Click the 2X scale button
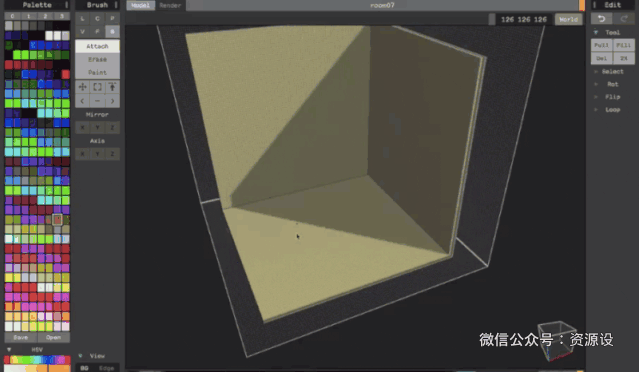The image size is (639, 372). point(624,58)
